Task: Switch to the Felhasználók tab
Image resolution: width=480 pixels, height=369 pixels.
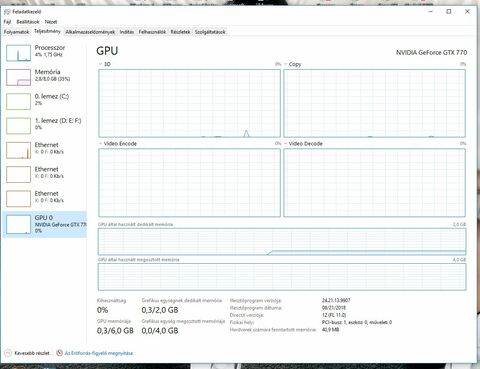Action: click(152, 32)
